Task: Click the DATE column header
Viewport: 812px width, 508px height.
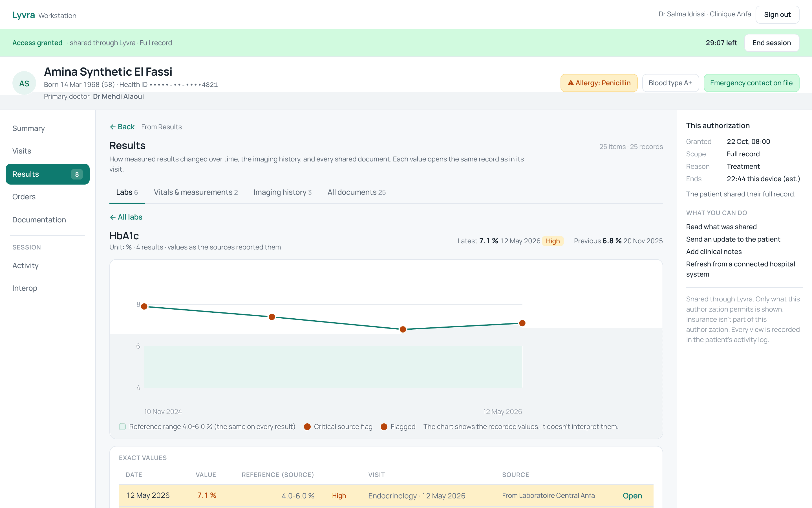Action: pyautogui.click(x=134, y=475)
